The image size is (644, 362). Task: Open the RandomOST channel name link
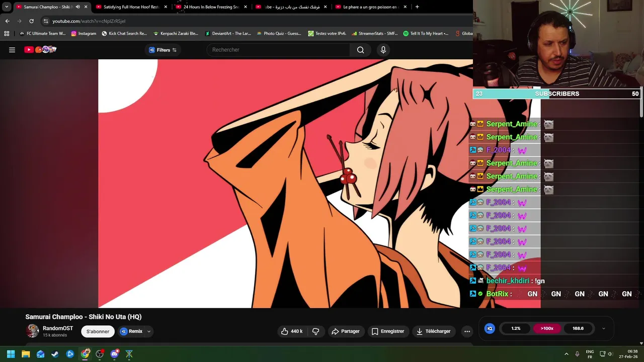tap(58, 328)
